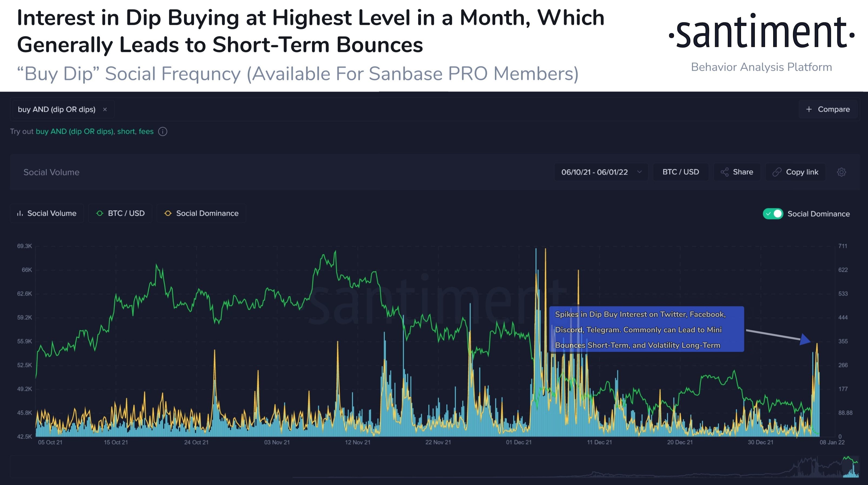Toggle the Social Volume legend item

pyautogui.click(x=52, y=213)
